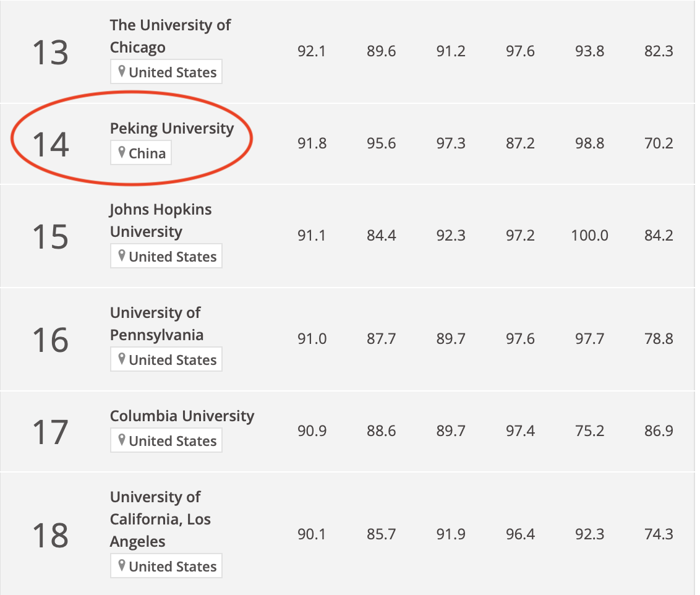Select United States tag under Pennsylvania
Screen dimensions: 700x595
pyautogui.click(x=166, y=359)
